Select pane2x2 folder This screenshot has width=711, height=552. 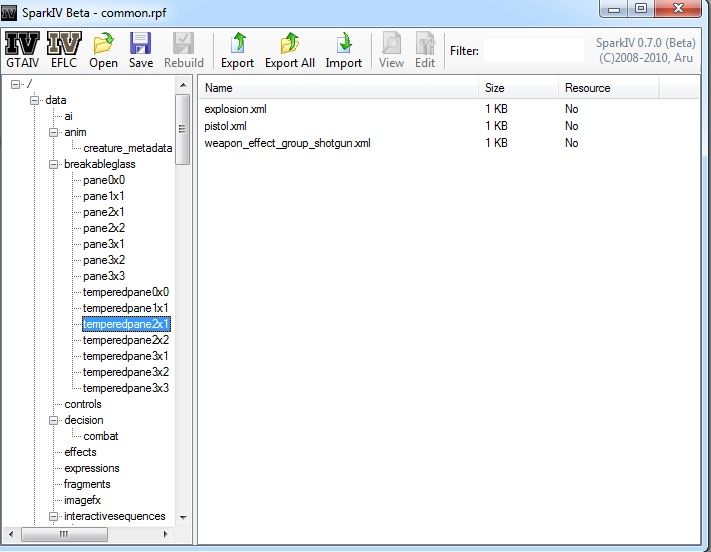[x=104, y=228]
